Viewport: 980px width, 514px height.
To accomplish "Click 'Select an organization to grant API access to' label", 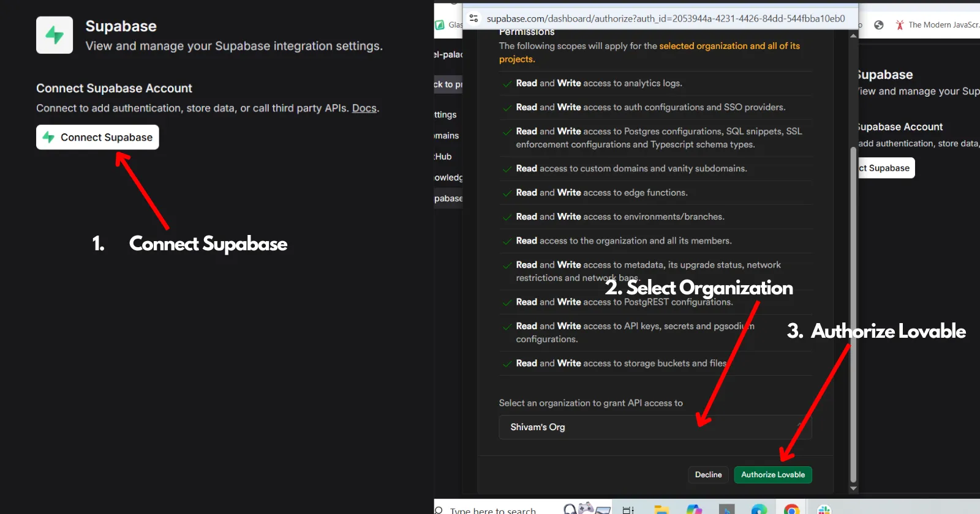I will click(590, 403).
